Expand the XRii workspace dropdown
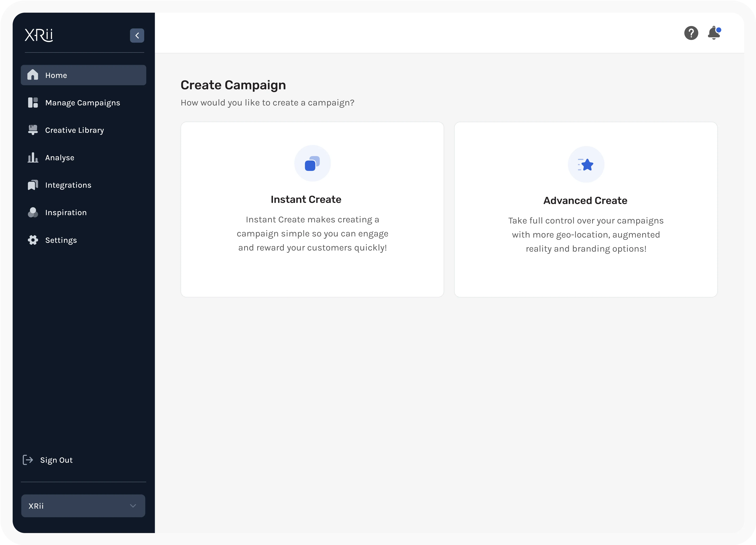This screenshot has height=545, width=756. pyautogui.click(x=83, y=506)
